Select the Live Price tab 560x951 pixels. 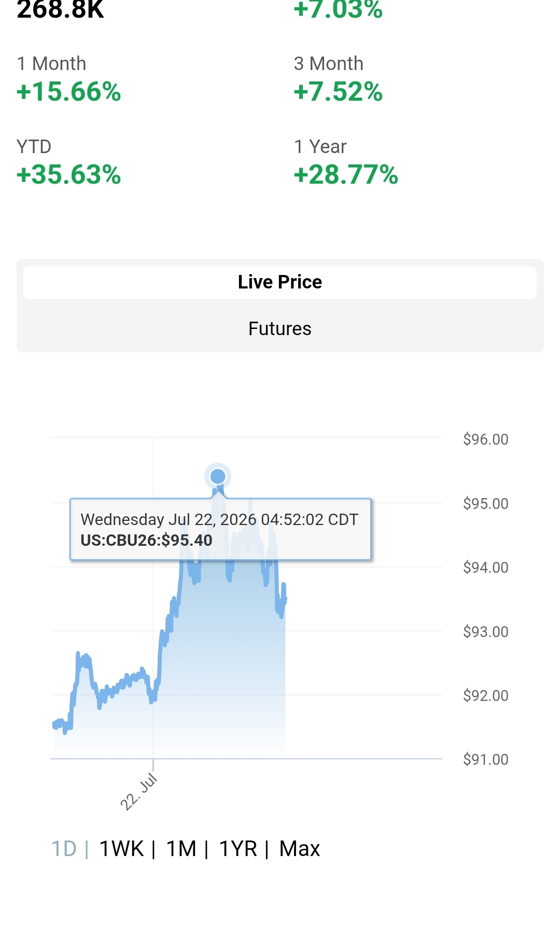pos(280,282)
